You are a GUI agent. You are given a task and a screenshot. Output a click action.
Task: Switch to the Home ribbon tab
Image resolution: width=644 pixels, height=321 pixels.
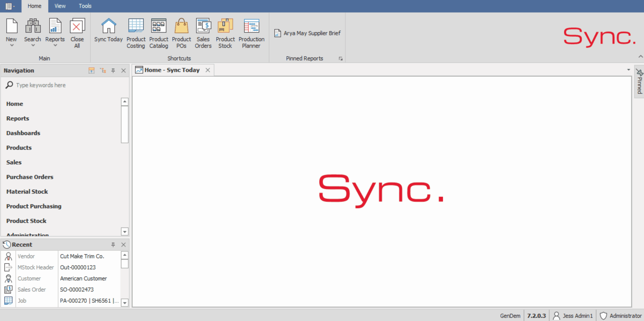click(34, 6)
